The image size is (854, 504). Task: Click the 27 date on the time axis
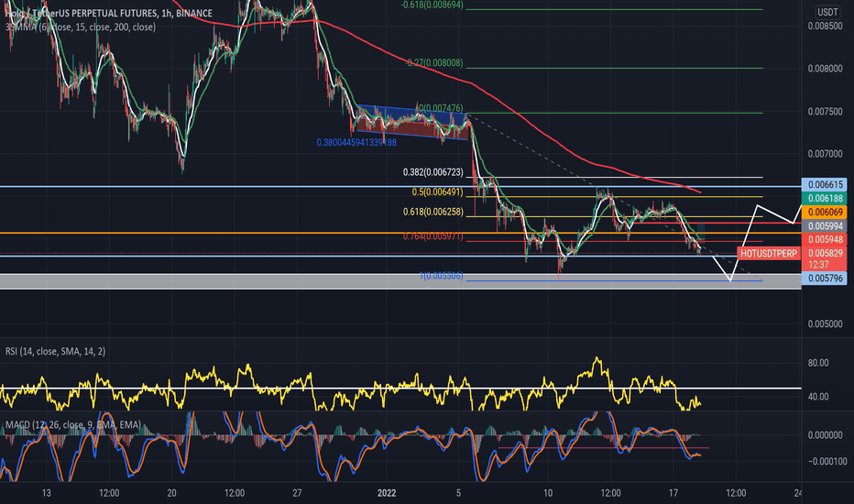[297, 493]
